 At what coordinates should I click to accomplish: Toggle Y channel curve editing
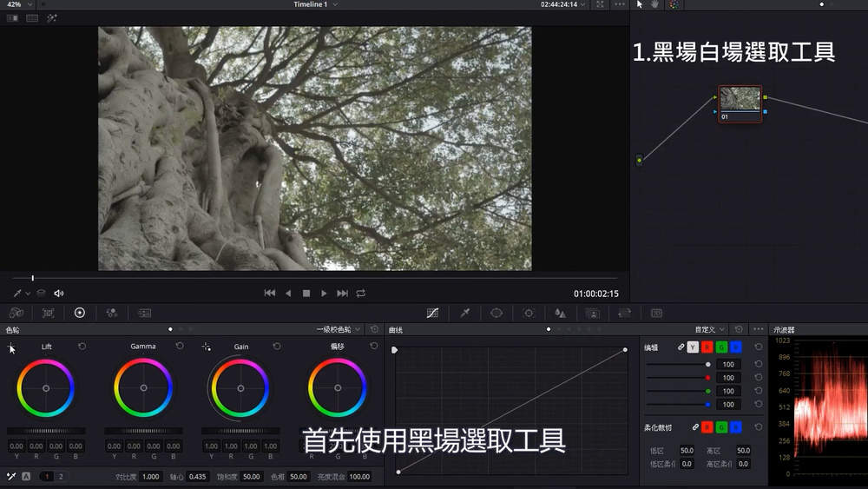point(693,347)
